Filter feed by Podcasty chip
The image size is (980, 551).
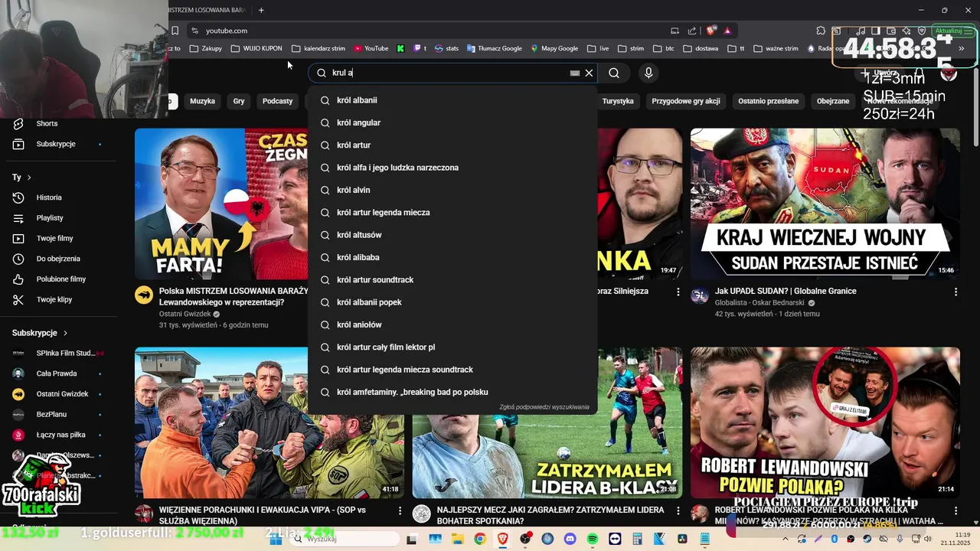[277, 101]
